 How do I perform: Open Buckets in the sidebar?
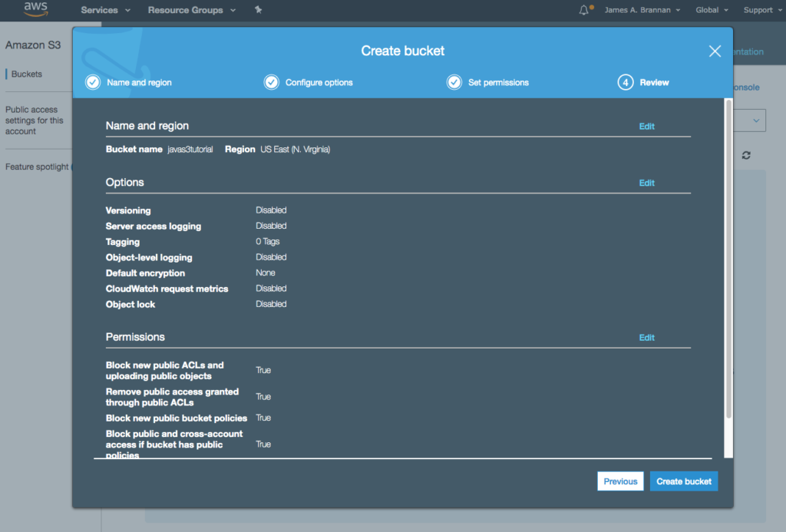click(27, 74)
